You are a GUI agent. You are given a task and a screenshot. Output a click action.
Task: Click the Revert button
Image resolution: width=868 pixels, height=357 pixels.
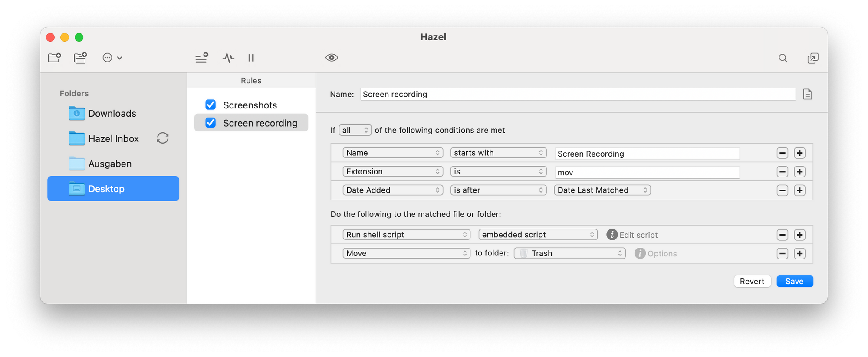pos(752,281)
